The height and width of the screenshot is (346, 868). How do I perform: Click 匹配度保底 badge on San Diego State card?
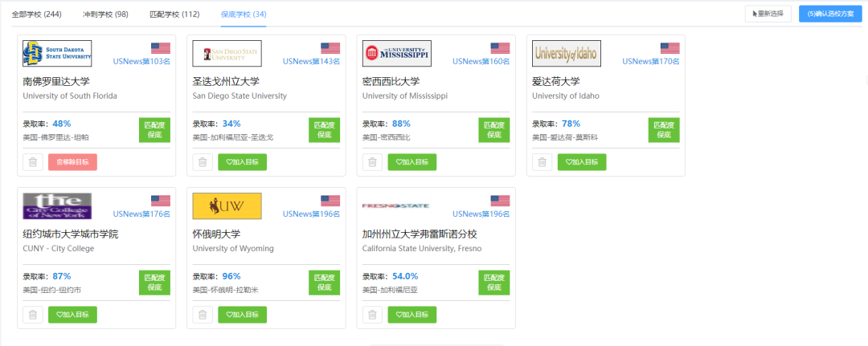(x=325, y=130)
